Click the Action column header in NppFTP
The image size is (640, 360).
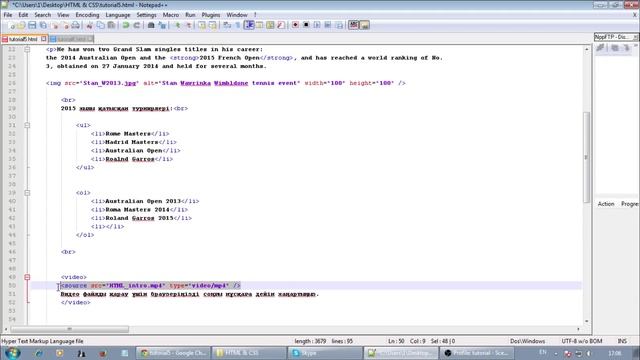[x=606, y=204]
